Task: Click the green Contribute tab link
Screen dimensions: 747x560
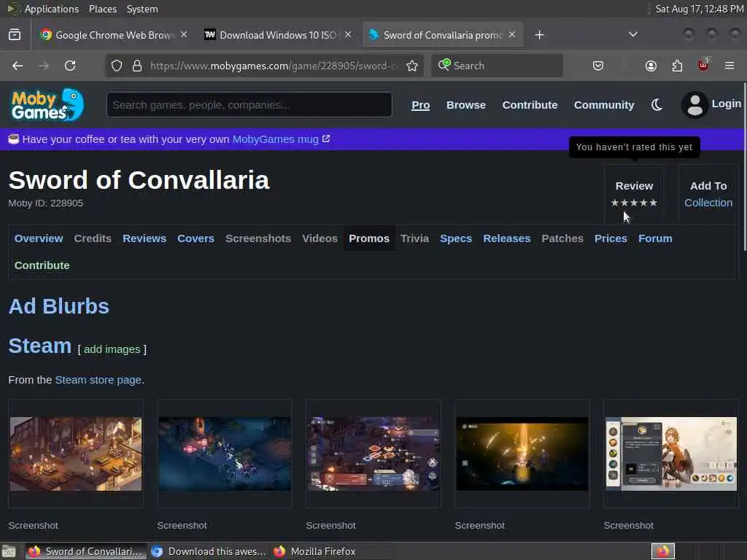Action: pos(42,265)
